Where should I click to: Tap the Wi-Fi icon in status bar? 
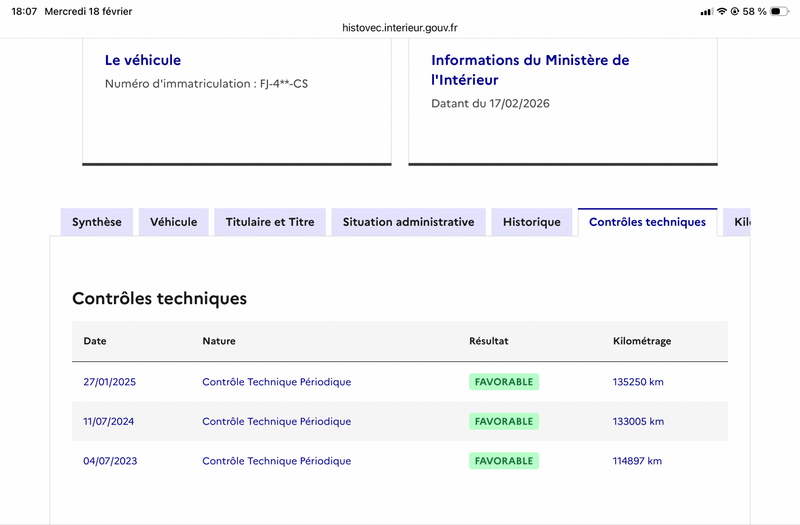(x=721, y=11)
